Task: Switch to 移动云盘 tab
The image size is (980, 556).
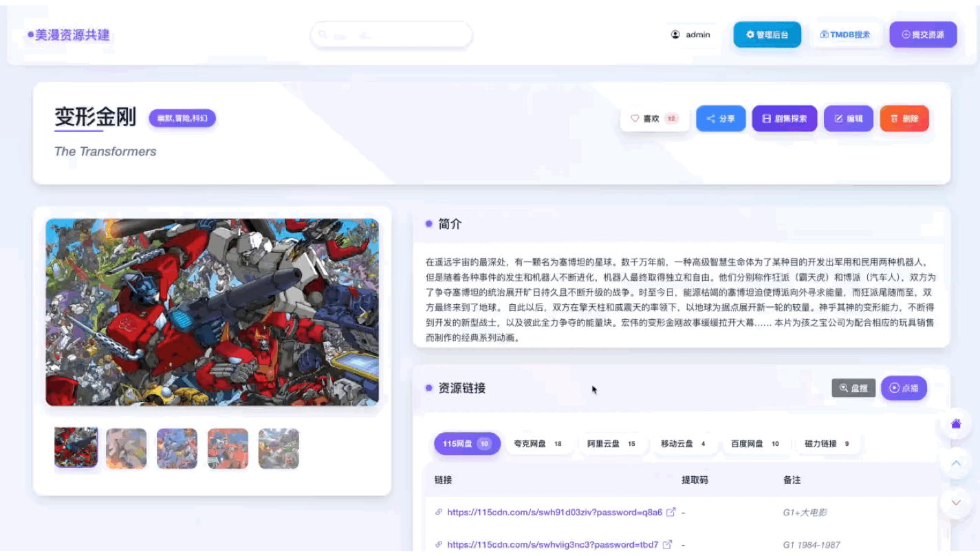Action: point(683,444)
